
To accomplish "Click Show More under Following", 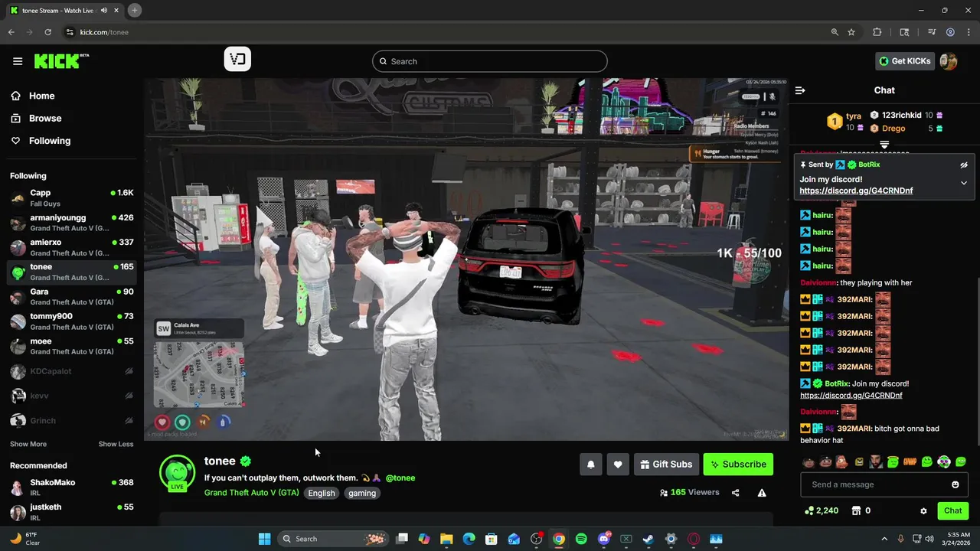I will pos(28,444).
